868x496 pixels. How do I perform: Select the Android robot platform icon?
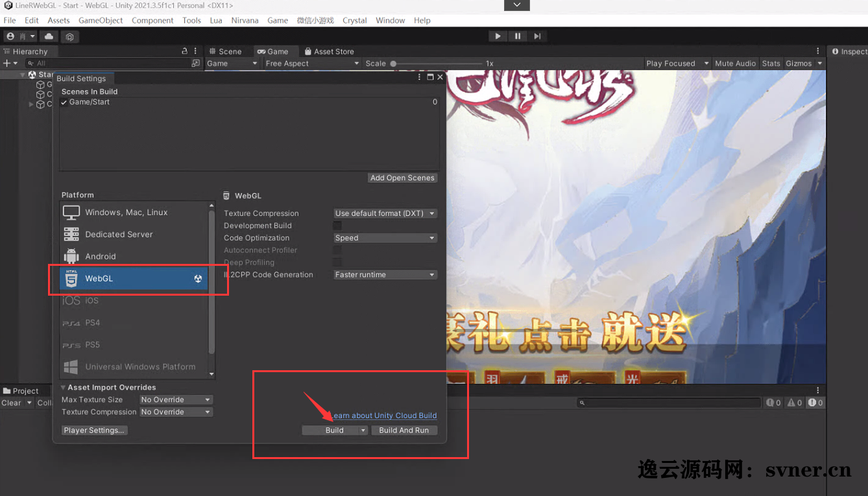(x=71, y=256)
